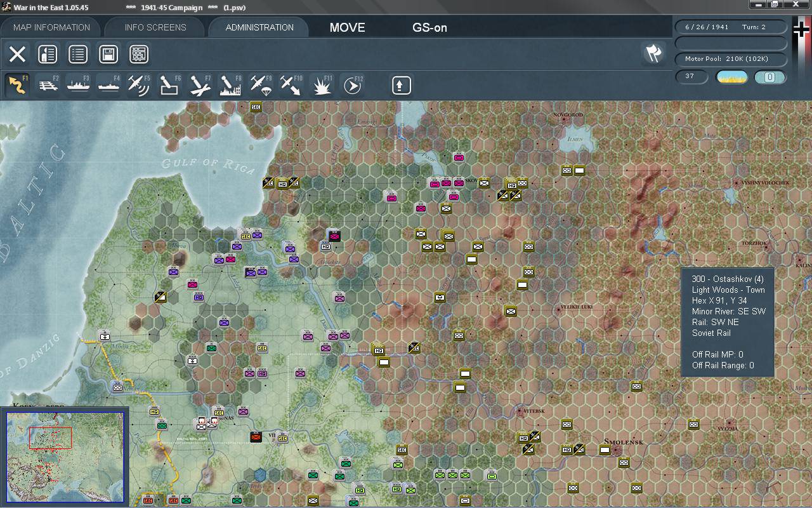Click the TORZHOK town label
Viewport: 812px width, 508px height.
pos(754,243)
